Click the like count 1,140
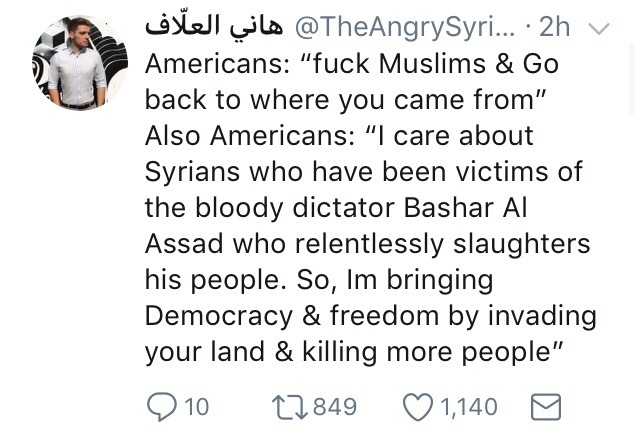The image size is (640, 430). (468, 406)
